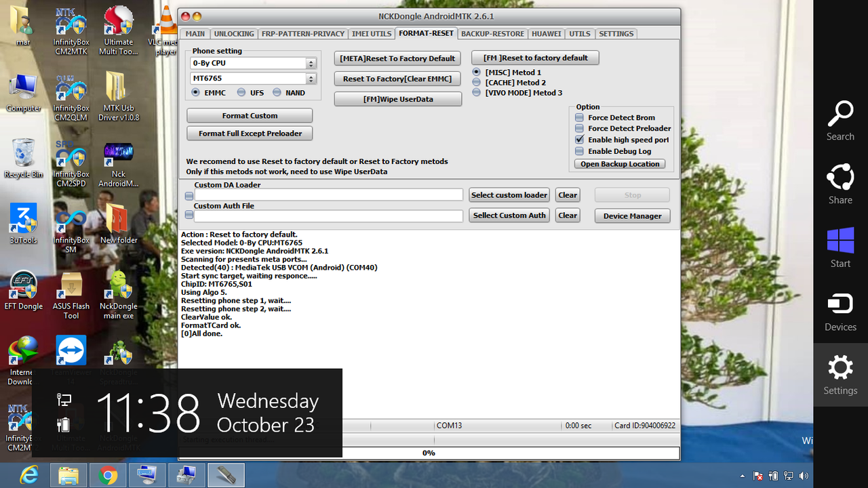868x488 pixels.
Task: Open the New folder on desktop
Action: [119, 224]
